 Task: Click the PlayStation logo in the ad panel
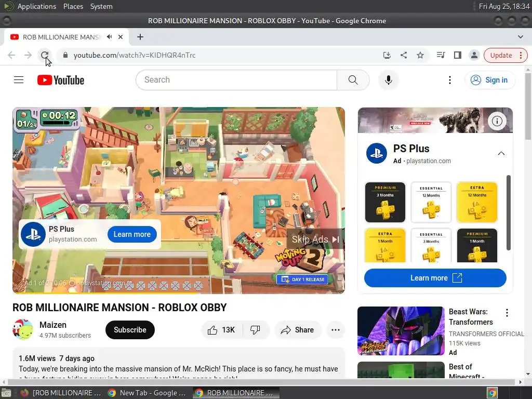[x=377, y=153]
